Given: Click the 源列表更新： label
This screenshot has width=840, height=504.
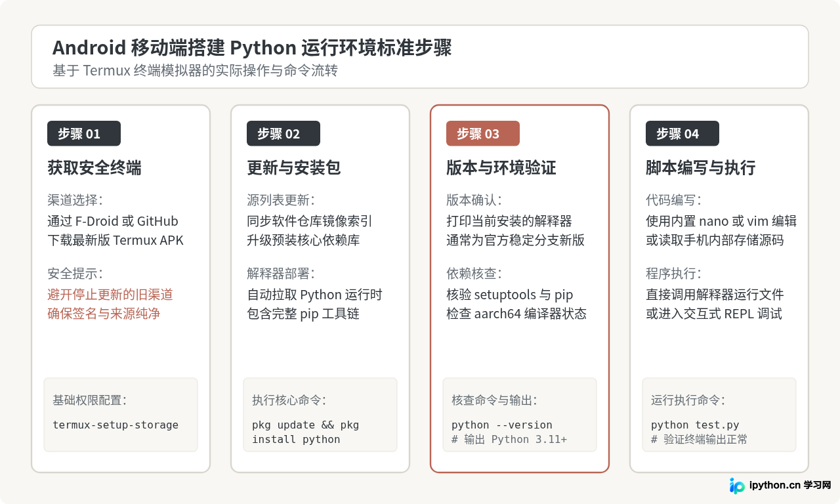Looking at the screenshot, I should pos(282,200).
